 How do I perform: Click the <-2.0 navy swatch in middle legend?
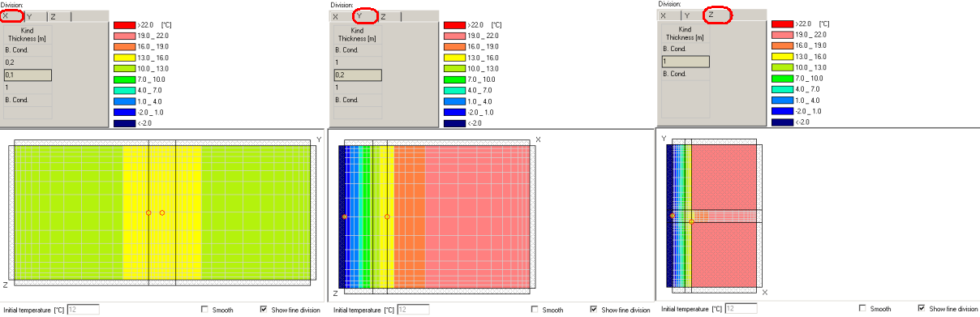[x=454, y=123]
